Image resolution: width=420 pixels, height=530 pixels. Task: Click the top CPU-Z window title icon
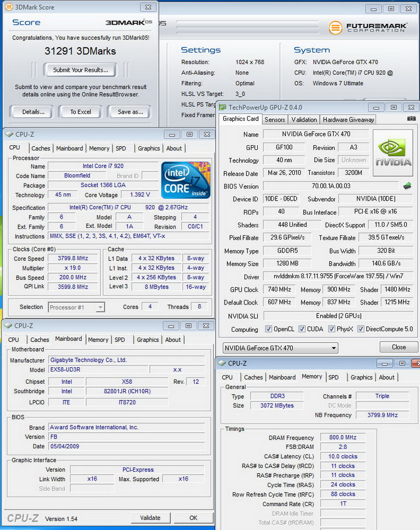click(9, 134)
